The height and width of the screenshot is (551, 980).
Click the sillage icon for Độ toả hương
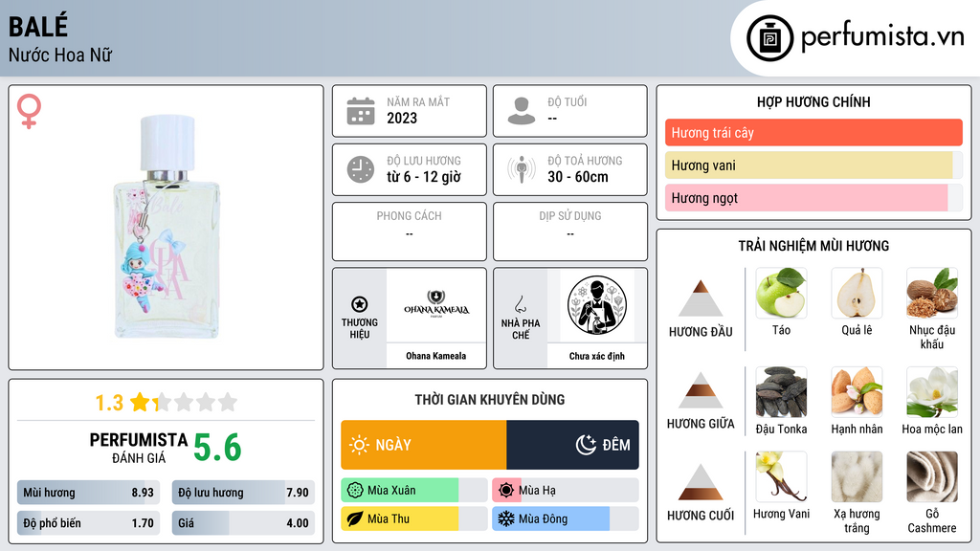522,169
